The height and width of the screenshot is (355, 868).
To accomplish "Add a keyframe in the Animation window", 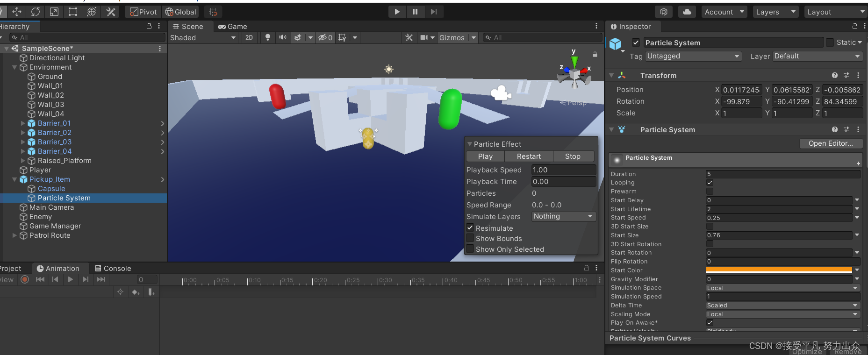I will point(136,292).
